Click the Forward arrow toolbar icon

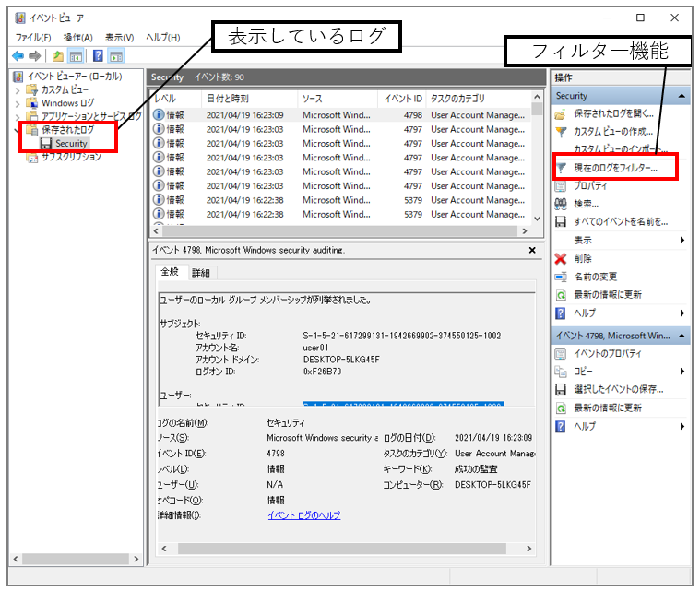point(34,56)
